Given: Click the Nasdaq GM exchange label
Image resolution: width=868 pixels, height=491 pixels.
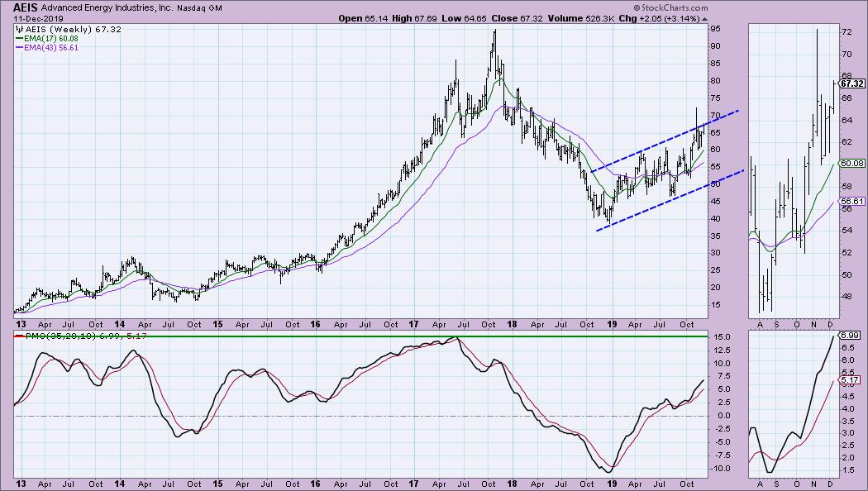Looking at the screenshot, I should pos(200,8).
